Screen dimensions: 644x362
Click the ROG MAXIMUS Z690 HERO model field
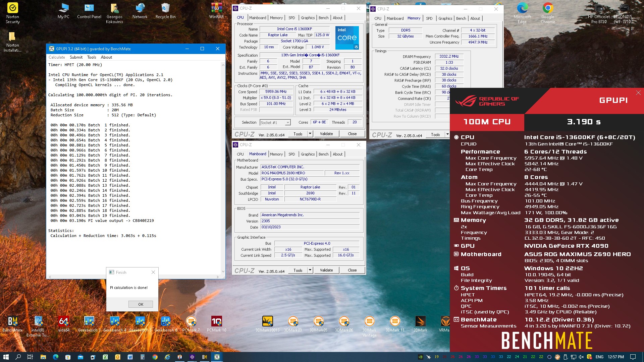tap(292, 173)
